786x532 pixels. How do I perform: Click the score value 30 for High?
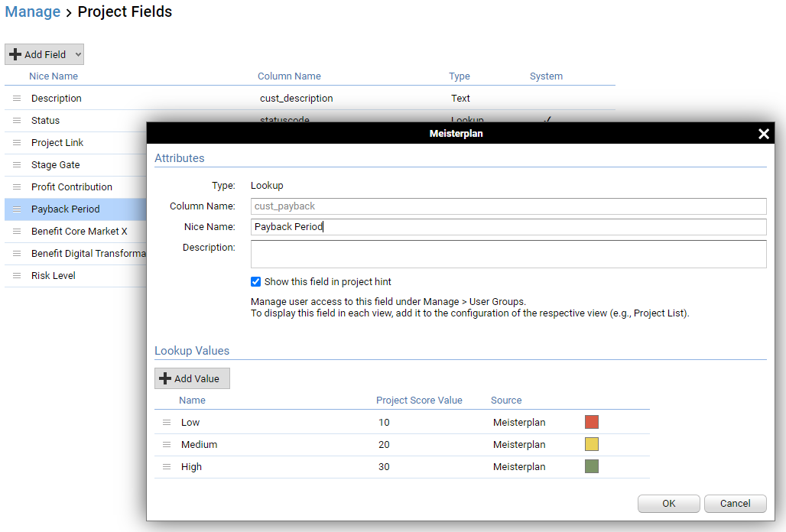click(384, 466)
